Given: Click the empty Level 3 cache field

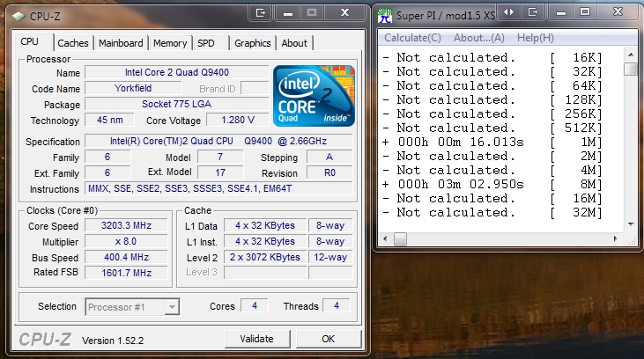Looking at the screenshot, I should click(265, 273).
